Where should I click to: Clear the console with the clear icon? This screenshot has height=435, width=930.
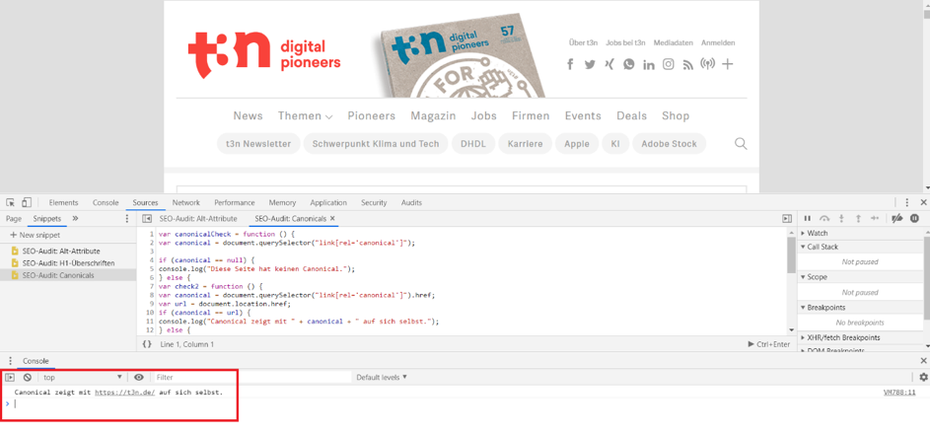[27, 377]
